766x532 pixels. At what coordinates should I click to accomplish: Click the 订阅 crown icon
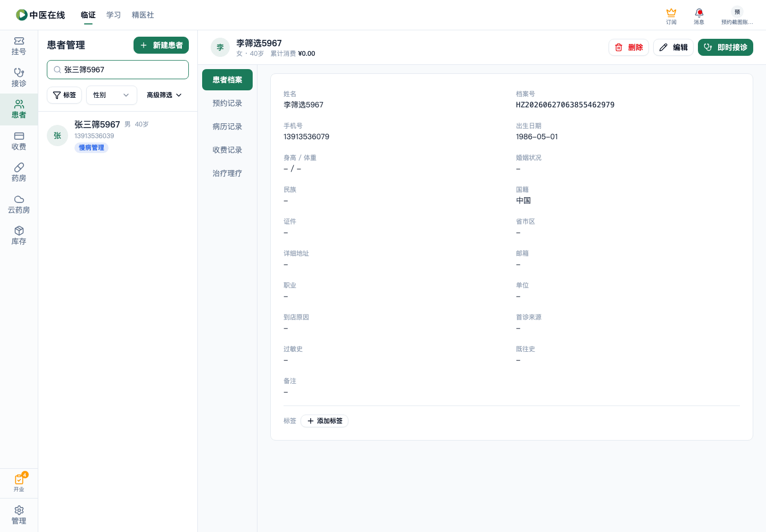point(671,16)
